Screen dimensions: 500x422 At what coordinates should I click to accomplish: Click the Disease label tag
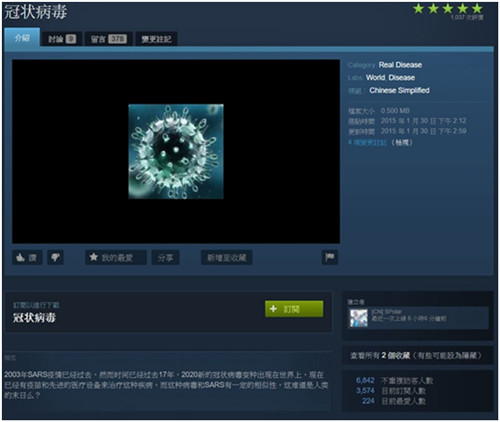point(402,78)
